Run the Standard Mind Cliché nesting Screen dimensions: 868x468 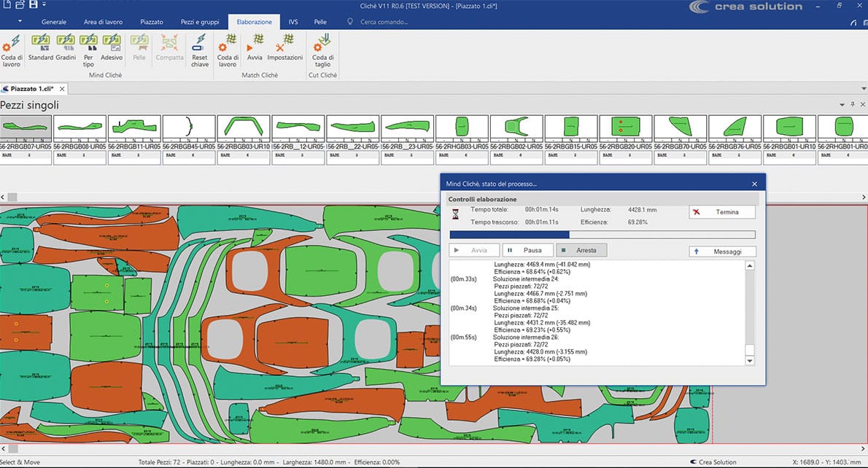tap(41, 44)
